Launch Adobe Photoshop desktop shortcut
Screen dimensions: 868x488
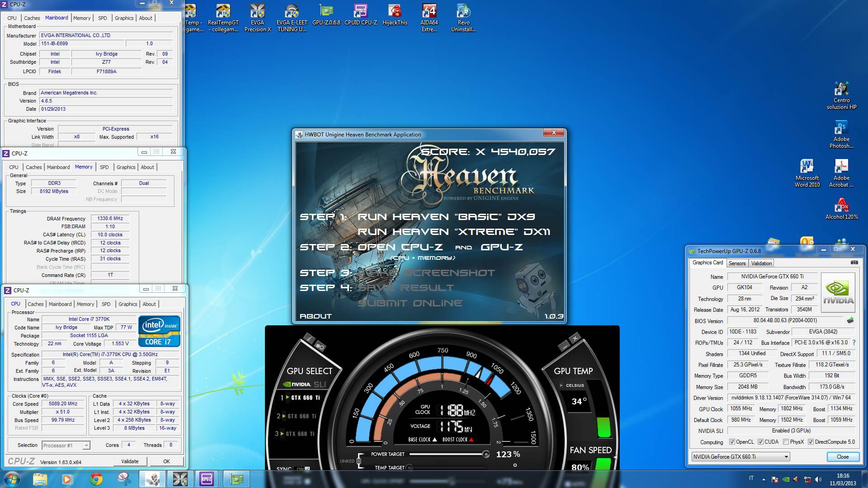[841, 135]
